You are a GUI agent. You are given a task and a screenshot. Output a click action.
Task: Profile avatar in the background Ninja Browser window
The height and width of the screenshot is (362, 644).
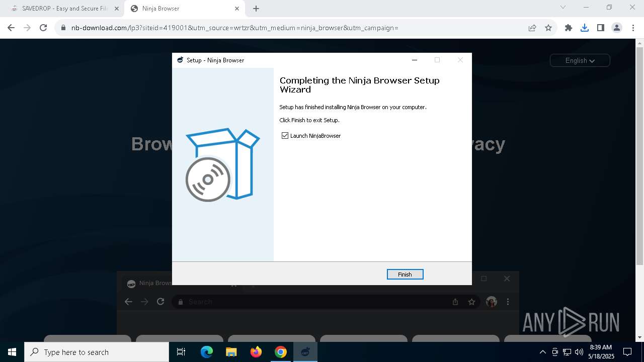[492, 302]
